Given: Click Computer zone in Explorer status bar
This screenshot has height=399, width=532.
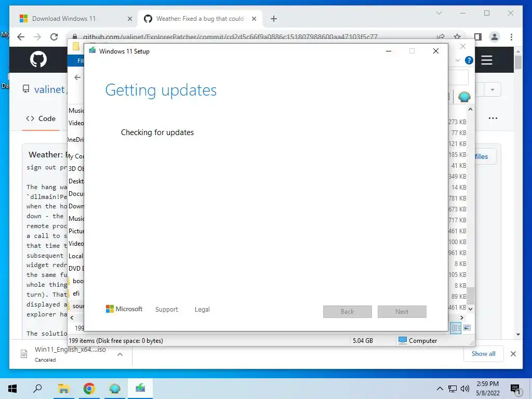Looking at the screenshot, I should [x=418, y=341].
